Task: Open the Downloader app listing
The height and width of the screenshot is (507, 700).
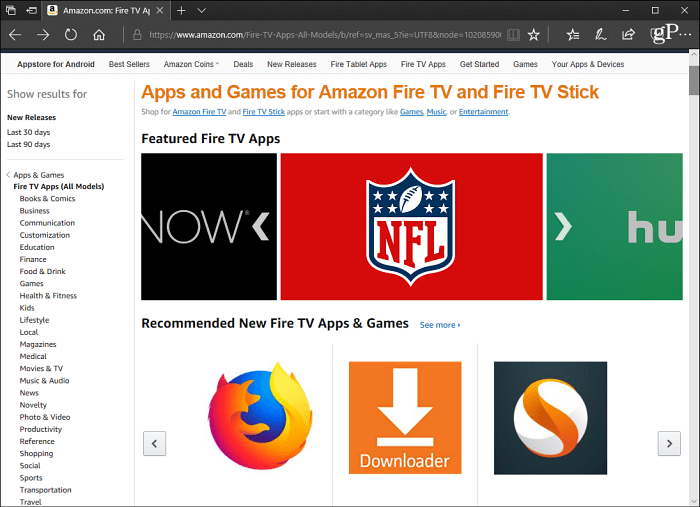Action: (405, 418)
